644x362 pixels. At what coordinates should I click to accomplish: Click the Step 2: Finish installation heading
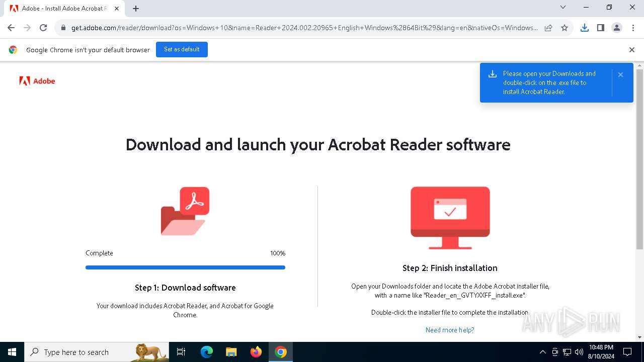(450, 268)
